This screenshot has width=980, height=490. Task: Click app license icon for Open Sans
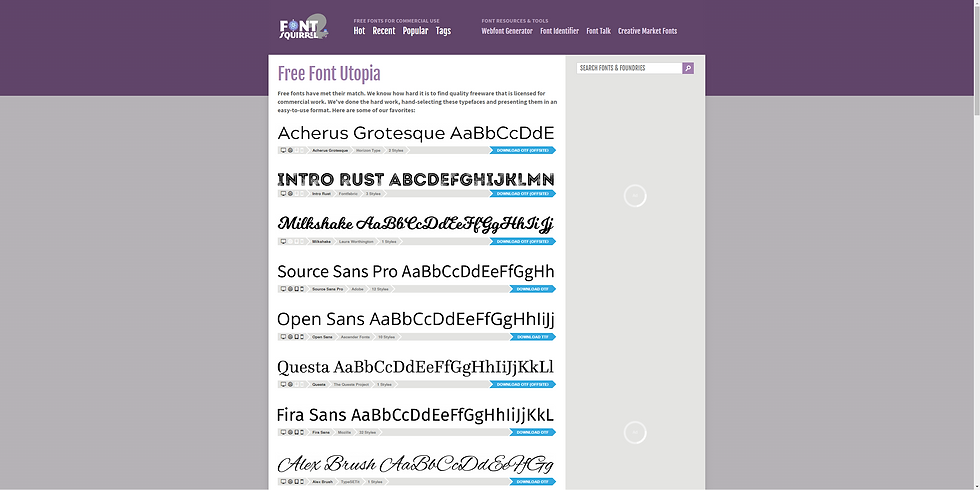click(303, 337)
